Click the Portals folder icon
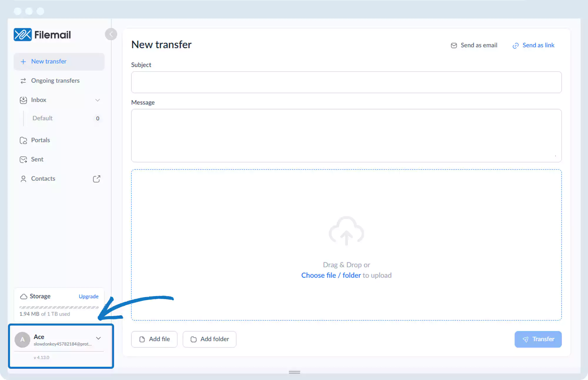Viewport: 588px width, 380px height. pyautogui.click(x=23, y=140)
